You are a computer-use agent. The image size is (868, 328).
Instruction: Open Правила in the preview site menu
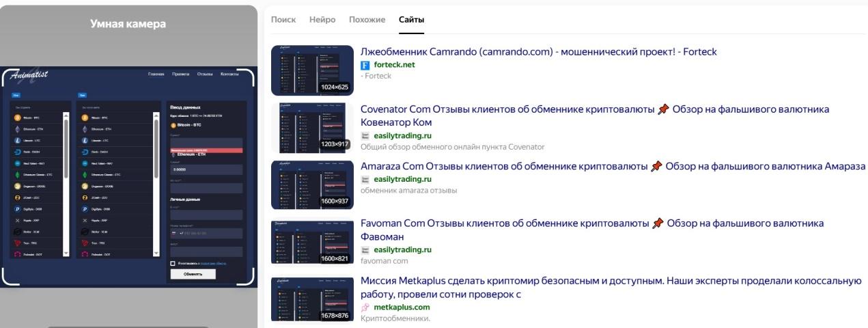tap(181, 74)
